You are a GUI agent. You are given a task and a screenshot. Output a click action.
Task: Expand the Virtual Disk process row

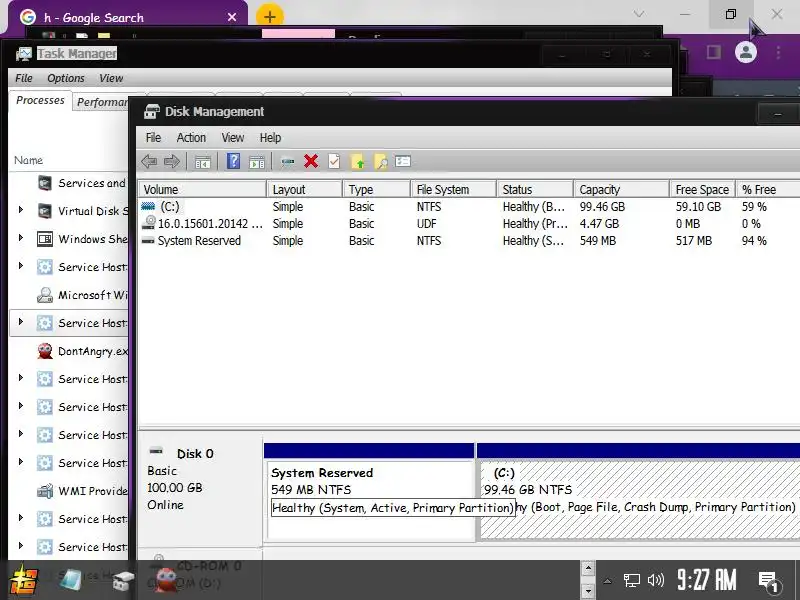click(x=20, y=210)
